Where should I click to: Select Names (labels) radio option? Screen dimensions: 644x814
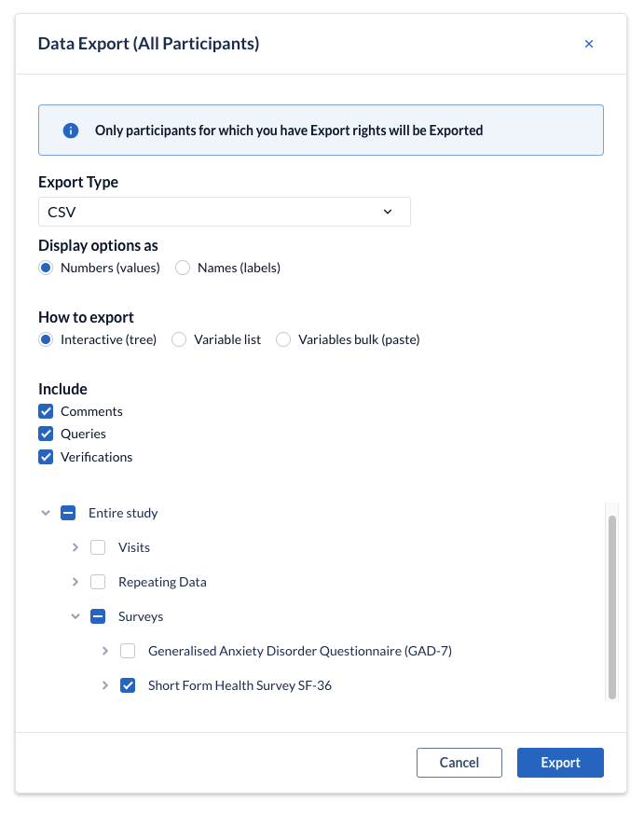tap(183, 268)
